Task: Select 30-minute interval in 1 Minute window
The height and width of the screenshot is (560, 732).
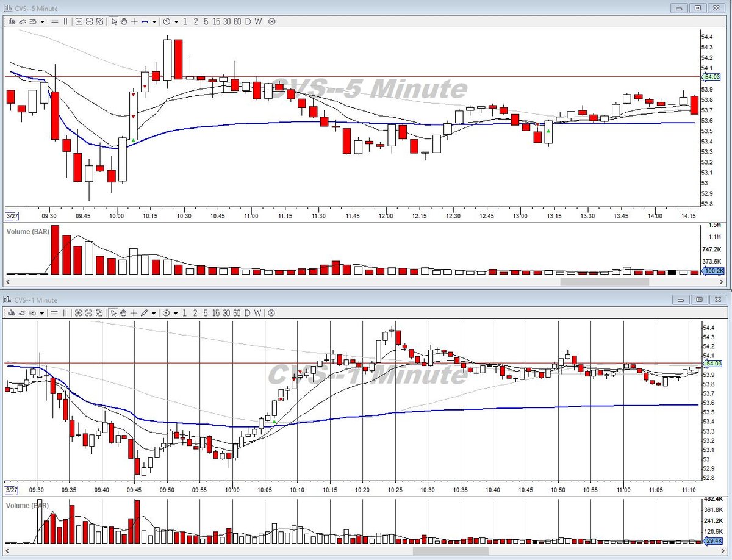Action: (x=226, y=313)
